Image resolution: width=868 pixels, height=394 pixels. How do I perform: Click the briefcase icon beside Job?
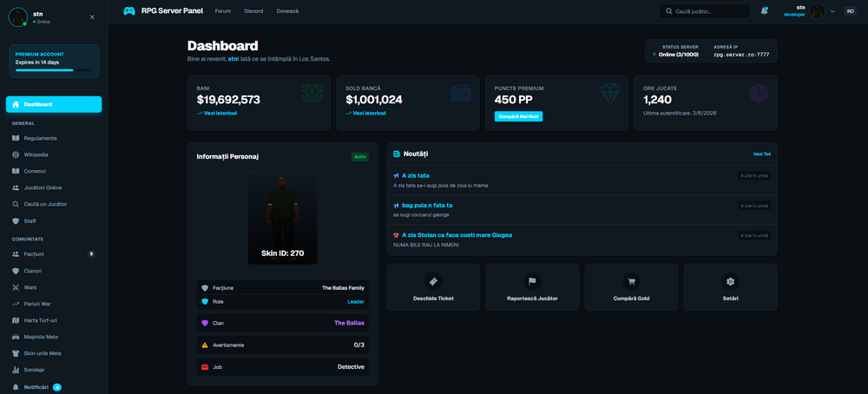pos(205,367)
